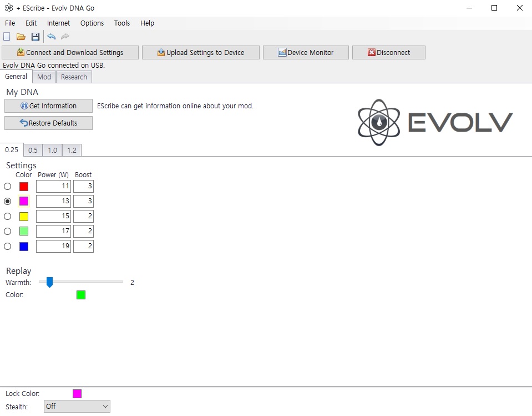The height and width of the screenshot is (416, 532).
Task: Click the light green swatch in Settings
Action: [x=24, y=231]
